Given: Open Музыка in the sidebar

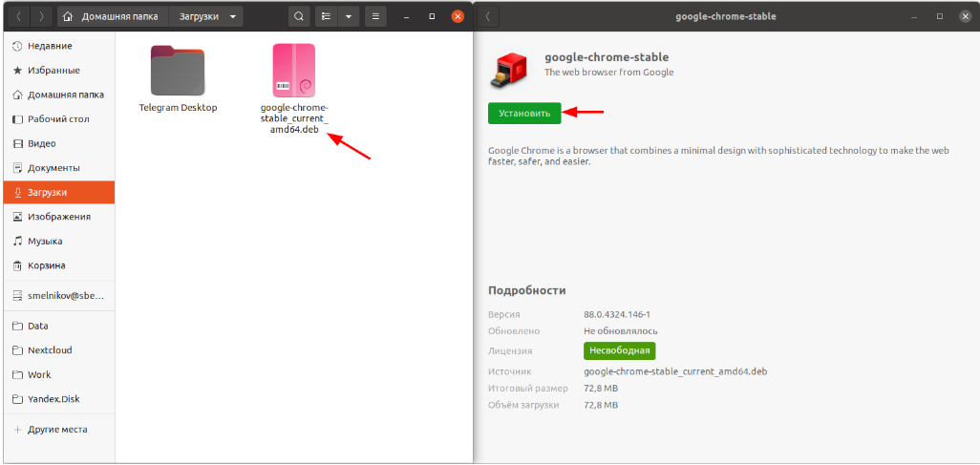Looking at the screenshot, I should [x=59, y=242].
